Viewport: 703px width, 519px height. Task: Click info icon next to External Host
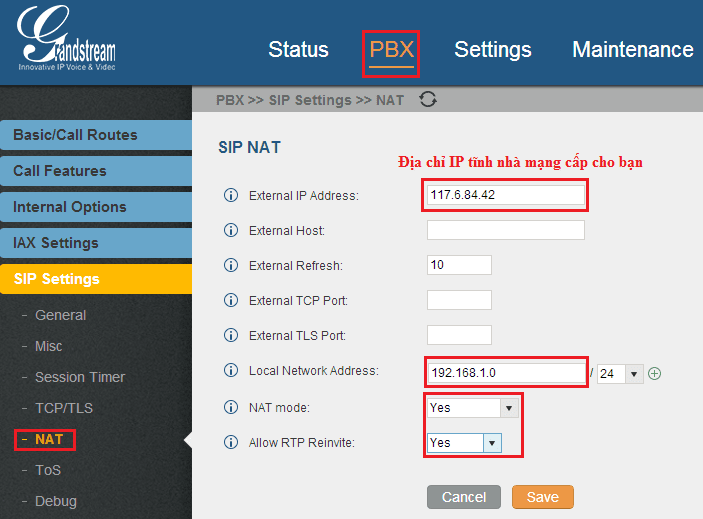click(231, 230)
